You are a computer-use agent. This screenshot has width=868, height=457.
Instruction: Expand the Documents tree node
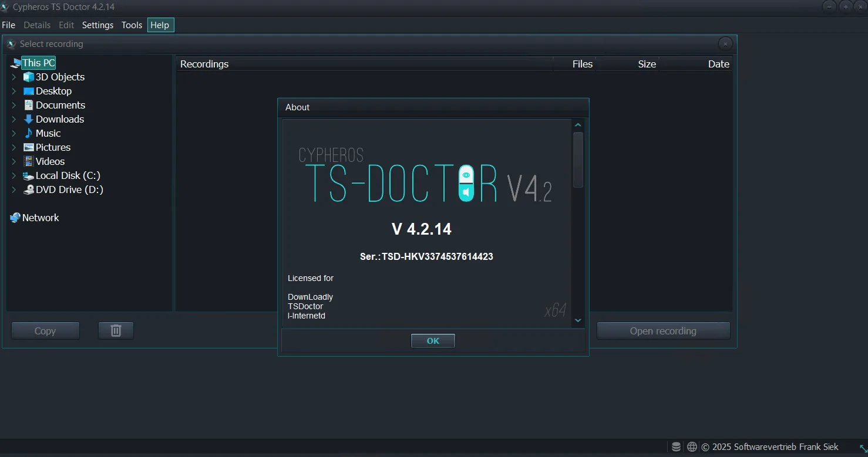[x=14, y=105]
